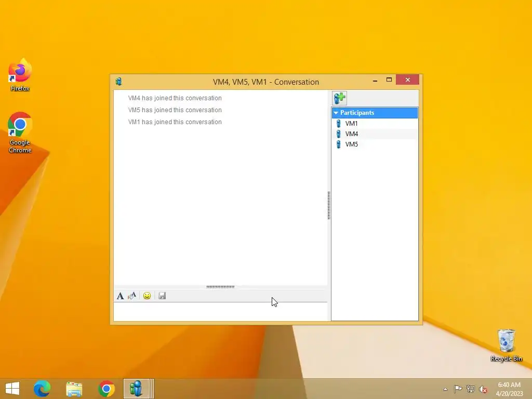Click the add participant icon

[x=339, y=98]
